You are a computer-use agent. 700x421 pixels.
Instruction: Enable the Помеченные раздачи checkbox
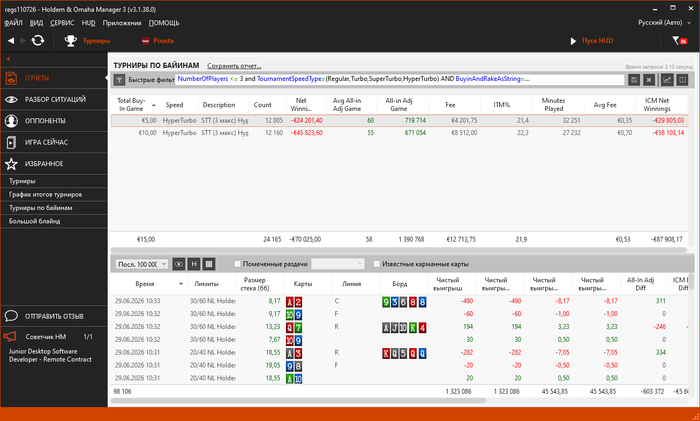pyautogui.click(x=238, y=264)
